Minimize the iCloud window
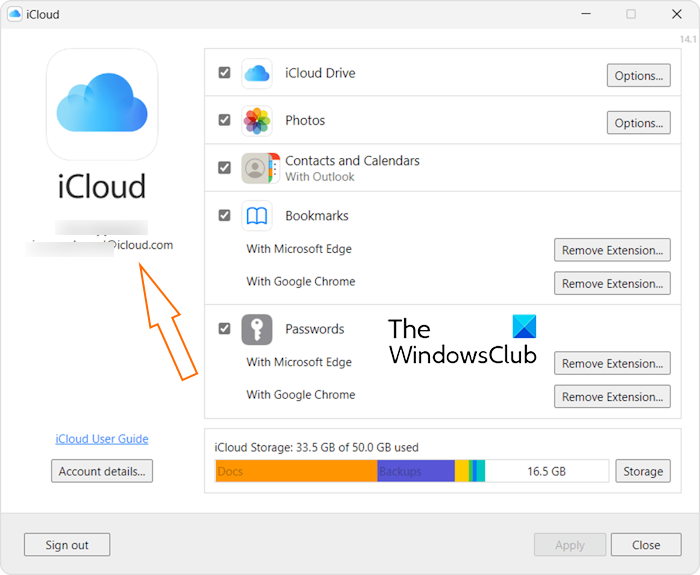 [x=586, y=14]
